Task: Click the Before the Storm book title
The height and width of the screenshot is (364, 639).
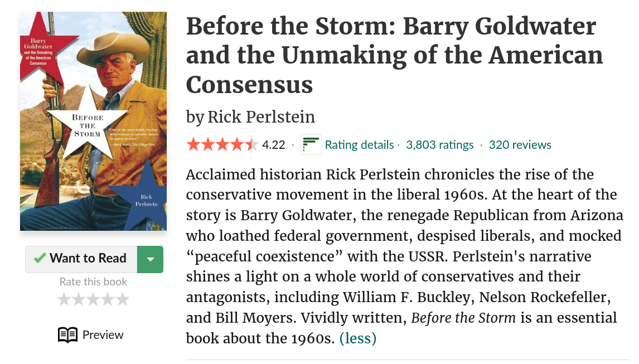Action: pyautogui.click(x=394, y=55)
